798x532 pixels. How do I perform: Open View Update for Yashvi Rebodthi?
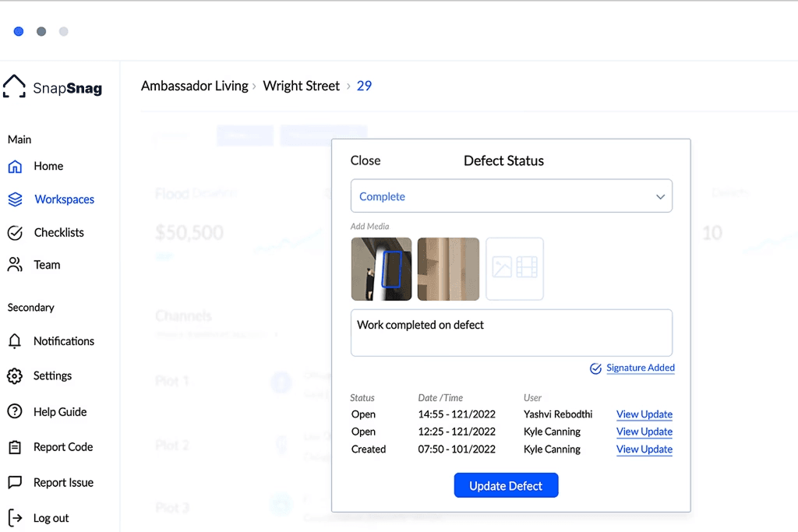[x=644, y=414]
